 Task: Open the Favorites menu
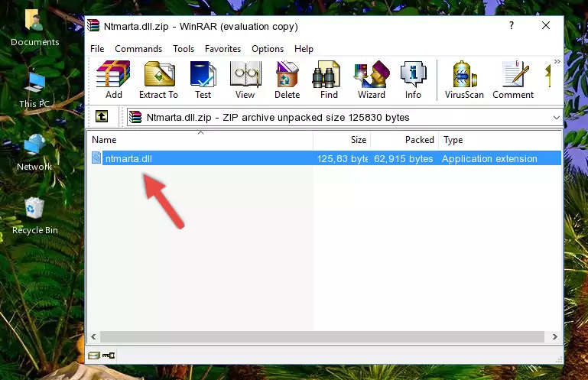pyautogui.click(x=223, y=49)
